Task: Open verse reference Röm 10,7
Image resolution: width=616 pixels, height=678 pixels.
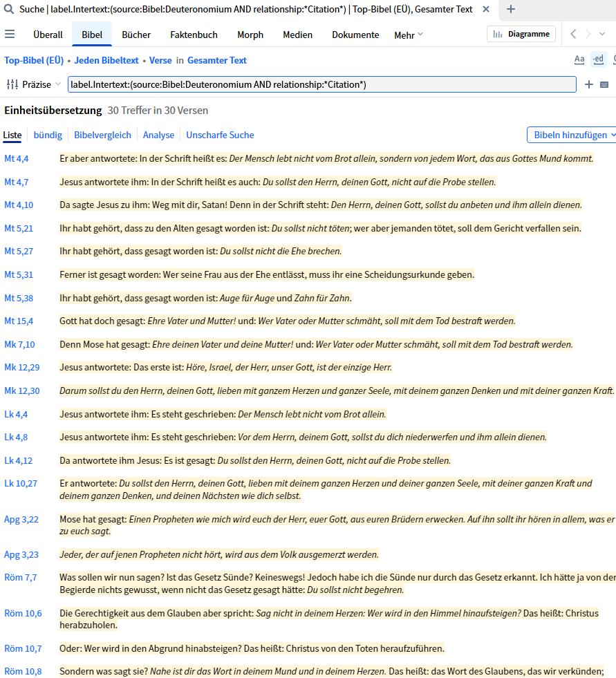Action: click(x=23, y=648)
